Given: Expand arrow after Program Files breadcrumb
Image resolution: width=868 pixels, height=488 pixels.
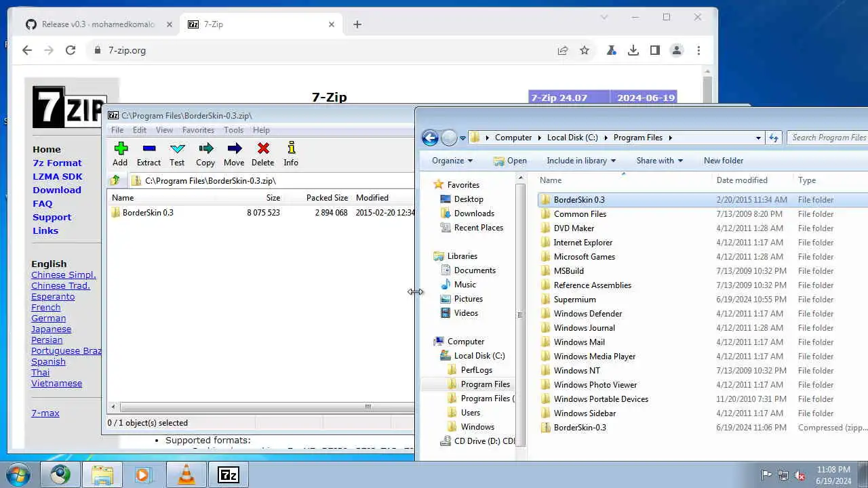Looking at the screenshot, I should tap(670, 138).
